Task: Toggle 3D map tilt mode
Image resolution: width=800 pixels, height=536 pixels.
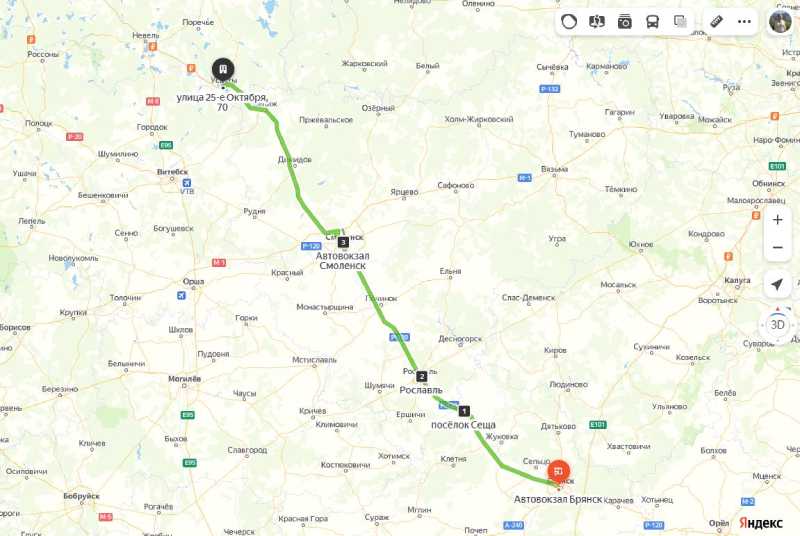Action: [x=777, y=325]
